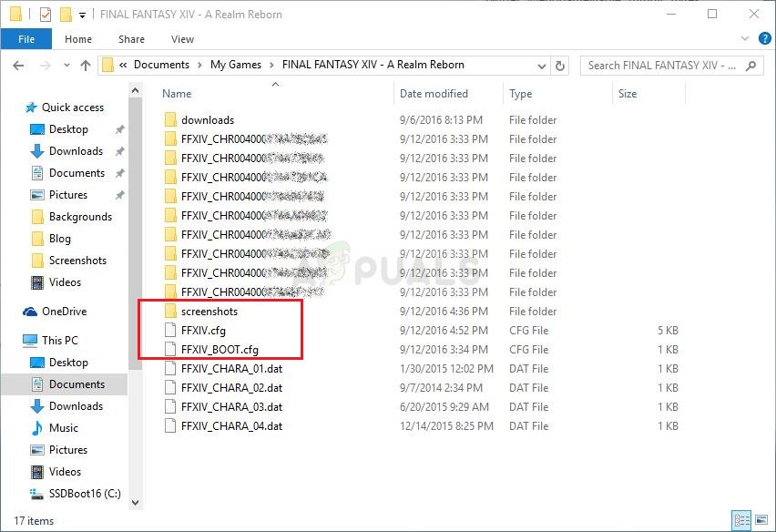The height and width of the screenshot is (532, 776).
Task: Switch to the View ribbon tab
Action: 182,39
